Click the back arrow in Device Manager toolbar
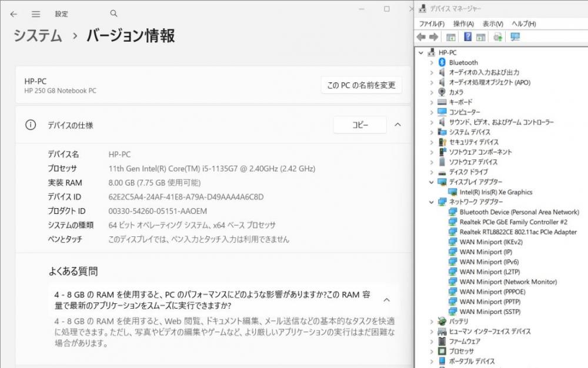 [x=421, y=36]
